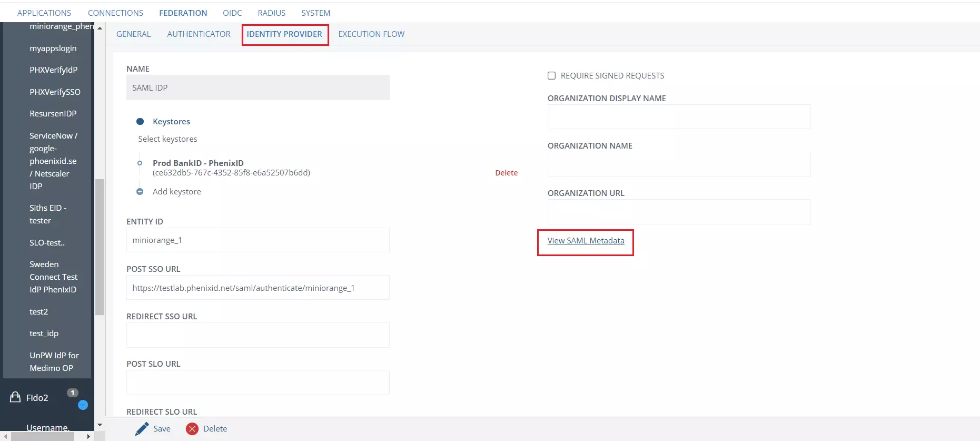Viewport: 980px width, 441px height.
Task: Switch to the Execution Flow tab
Action: pyautogui.click(x=371, y=34)
